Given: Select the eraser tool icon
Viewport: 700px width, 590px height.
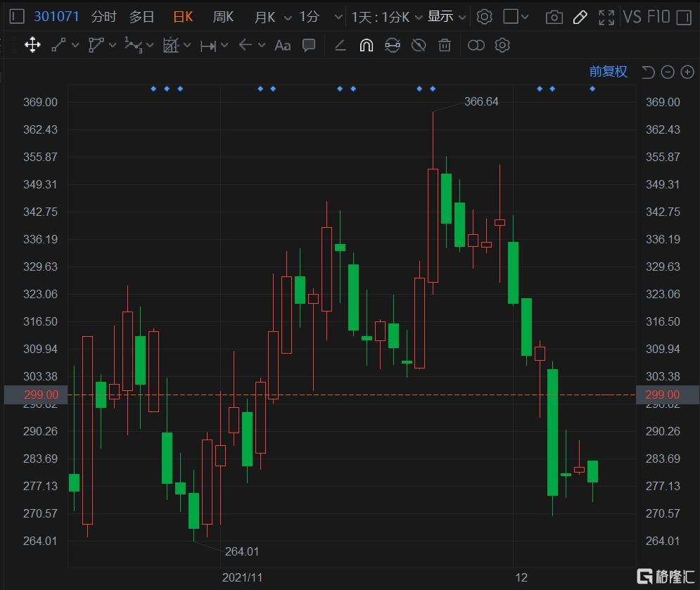Looking at the screenshot, I should (x=341, y=45).
